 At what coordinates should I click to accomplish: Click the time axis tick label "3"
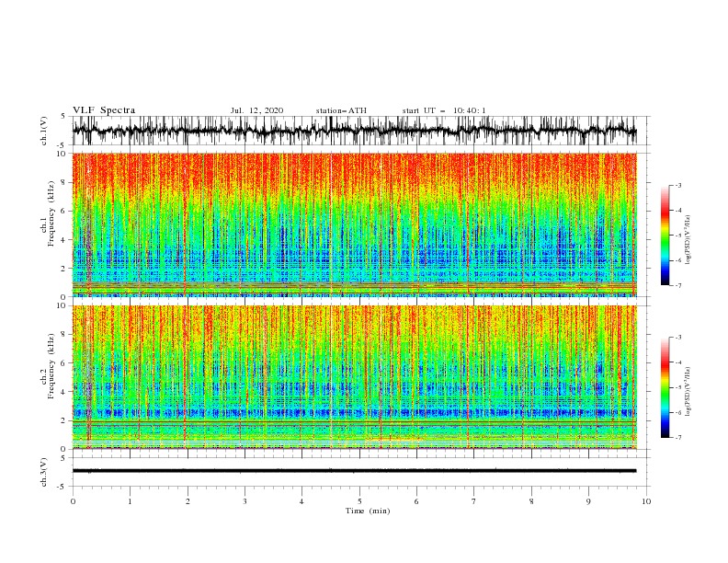245,501
